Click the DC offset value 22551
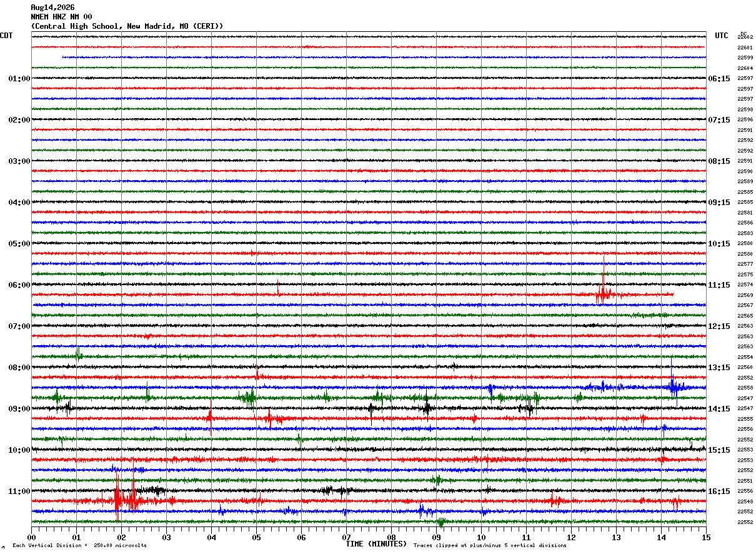Image resolution: width=756 pixels, height=554 pixels. pyautogui.click(x=745, y=481)
